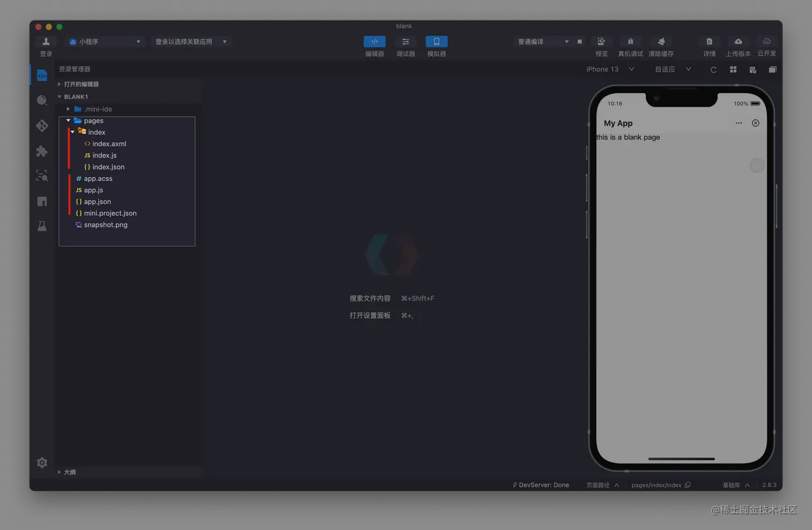The image size is (812, 530).
Task: Open the 自适应 zoom dropdown
Action: click(x=672, y=69)
